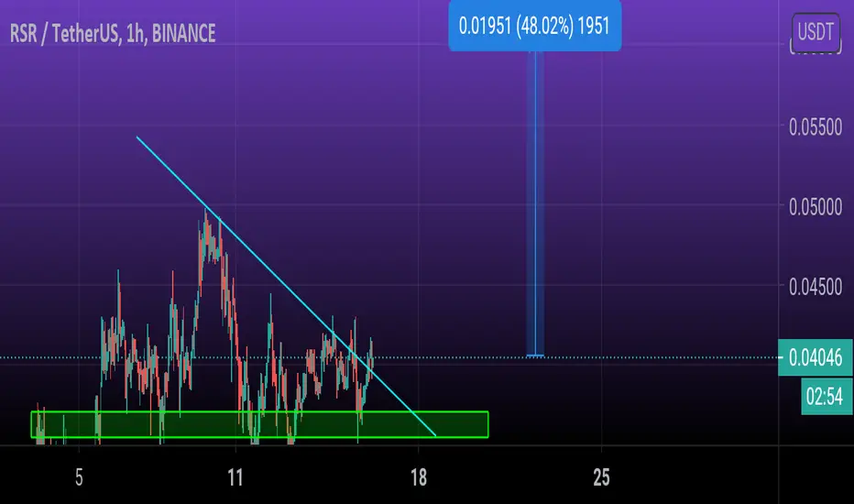Click the RSR / TetherUS symbol title
The image size is (854, 504).
113,34
